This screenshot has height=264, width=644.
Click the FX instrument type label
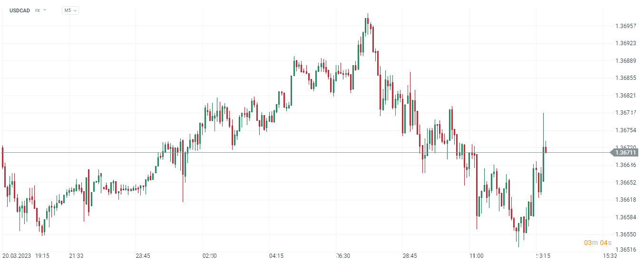tap(38, 10)
